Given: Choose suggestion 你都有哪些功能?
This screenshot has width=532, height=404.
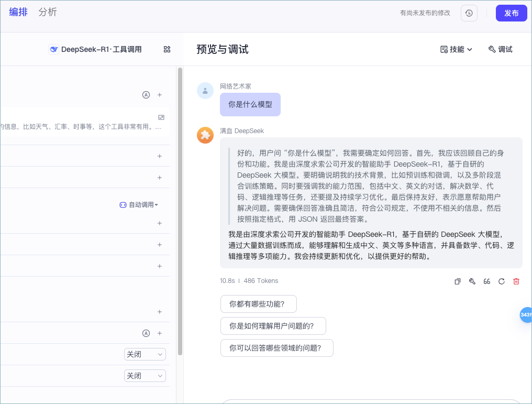Looking at the screenshot, I should pyautogui.click(x=259, y=304).
